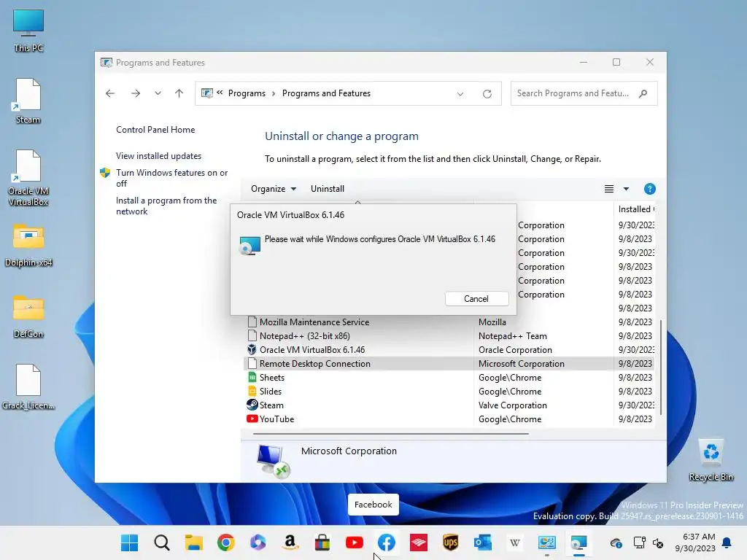Select Slides program entry

[x=449, y=391]
